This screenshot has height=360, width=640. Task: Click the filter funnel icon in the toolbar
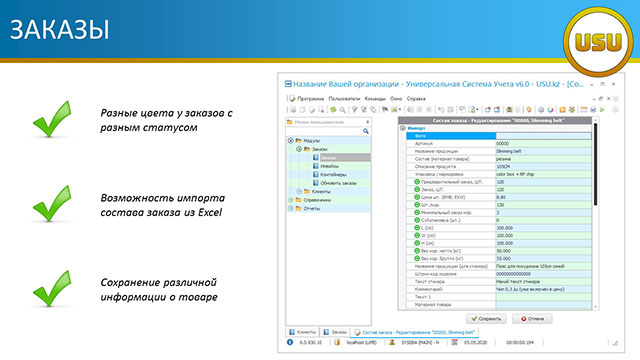tap(354, 110)
